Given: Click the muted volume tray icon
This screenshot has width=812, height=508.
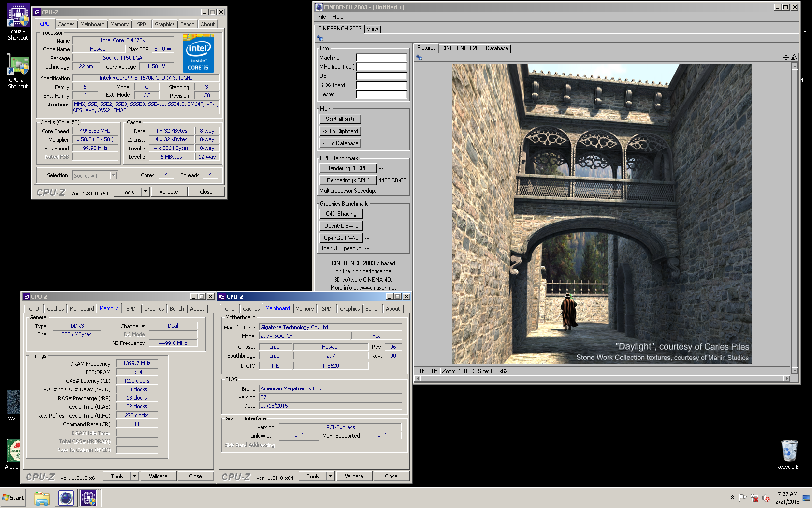Looking at the screenshot, I should (766, 498).
